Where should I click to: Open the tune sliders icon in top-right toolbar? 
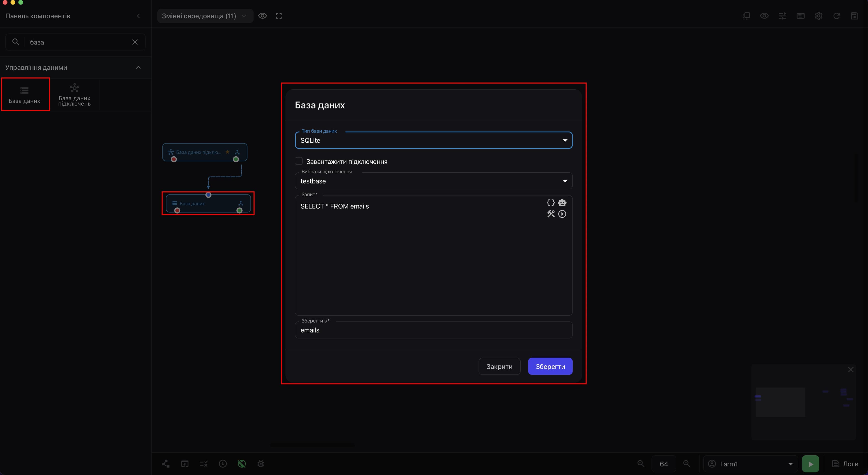[782, 16]
